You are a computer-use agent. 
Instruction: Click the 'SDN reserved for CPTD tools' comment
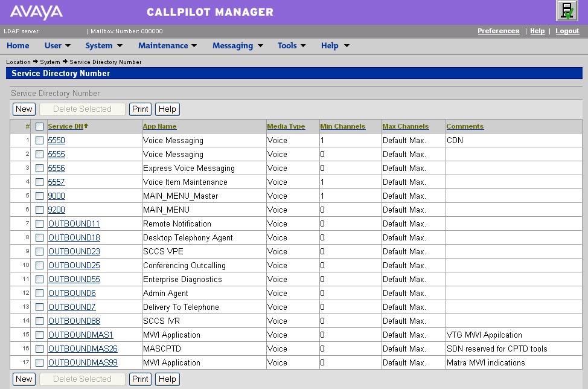[497, 349]
